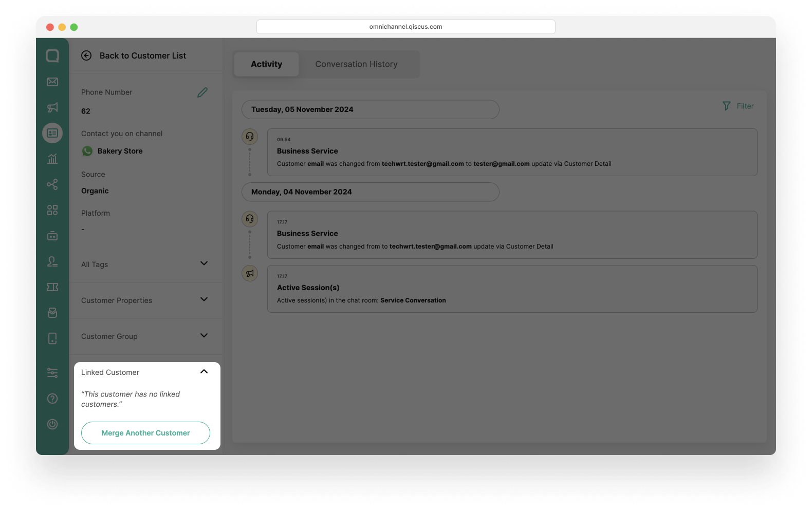Open the mobile device icon in sidebar
The height and width of the screenshot is (511, 812).
pos(52,338)
